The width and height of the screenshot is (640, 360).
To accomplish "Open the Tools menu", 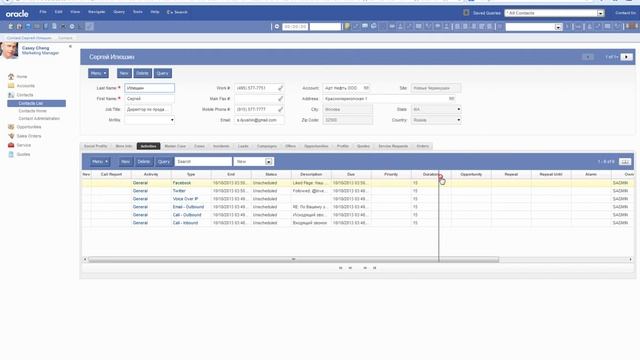I will [x=138, y=12].
